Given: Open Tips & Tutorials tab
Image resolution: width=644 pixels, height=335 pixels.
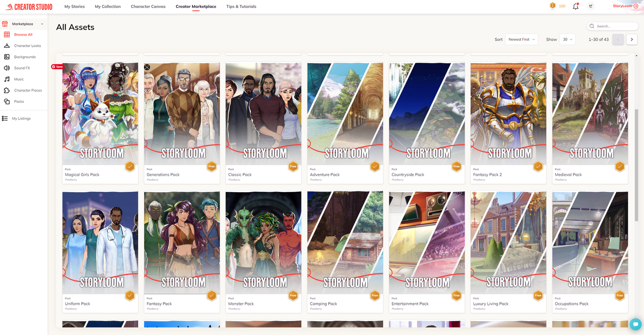Looking at the screenshot, I should (241, 6).
